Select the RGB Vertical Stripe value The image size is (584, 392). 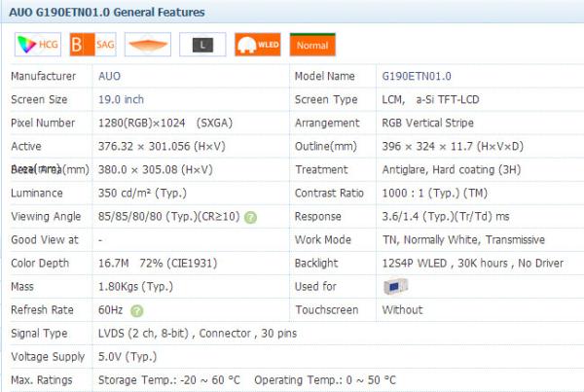(428, 124)
